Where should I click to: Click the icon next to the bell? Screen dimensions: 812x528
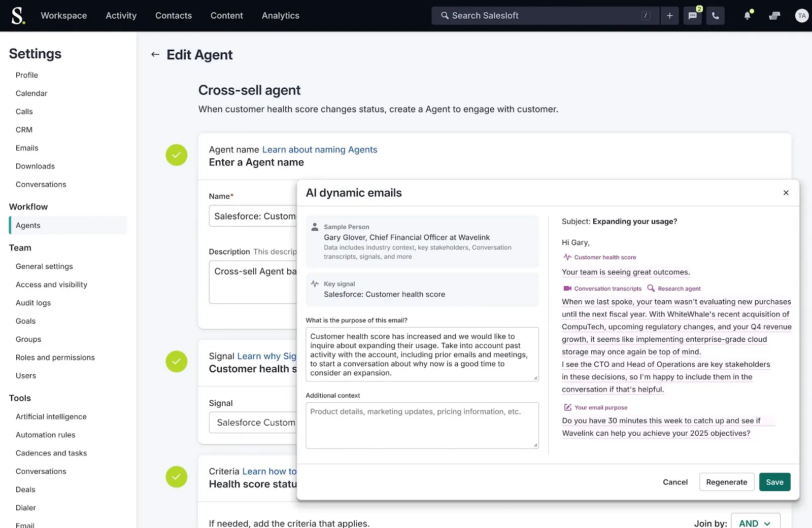[x=774, y=16]
